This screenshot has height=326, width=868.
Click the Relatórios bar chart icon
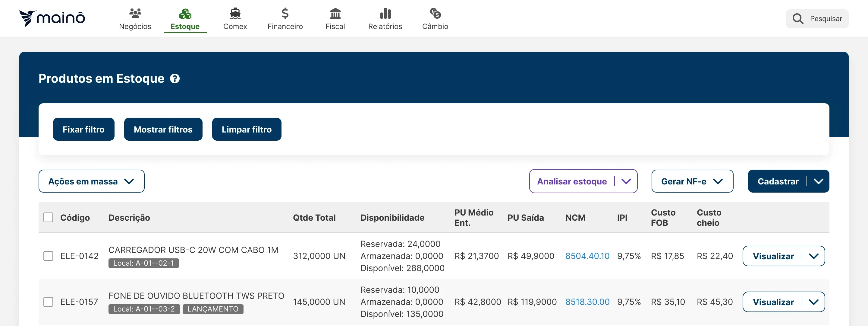pos(385,14)
